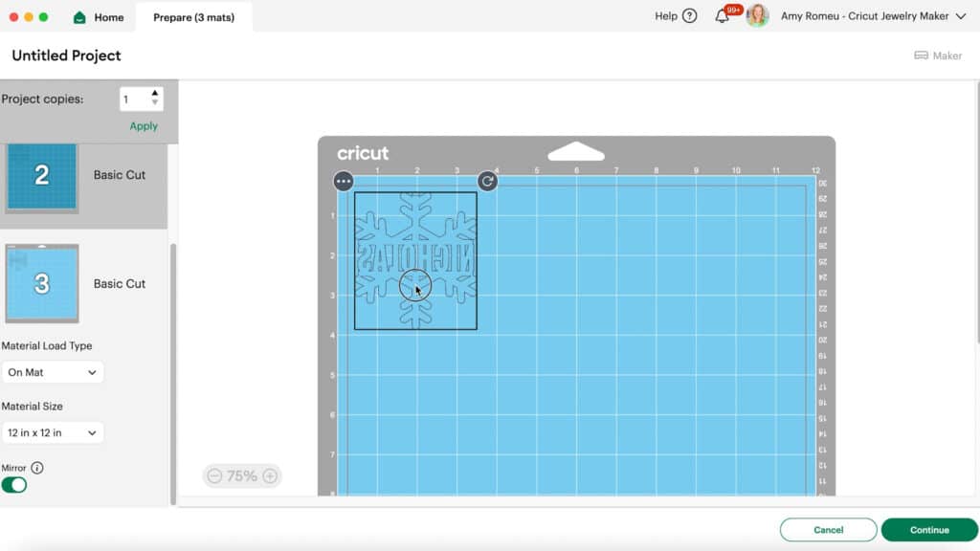Screen dimensions: 980x551
Task: Click the project copies number field
Action: pos(134,99)
